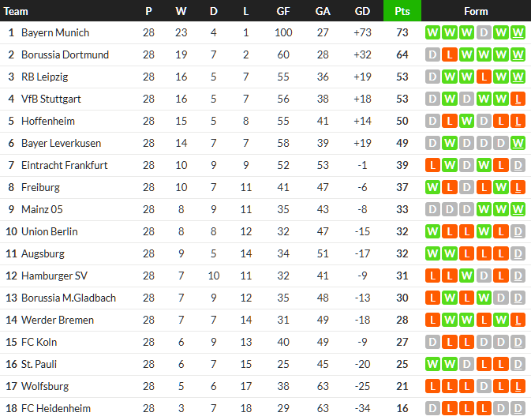Click the loss badge in VfB Stuttgart's form

click(518, 99)
